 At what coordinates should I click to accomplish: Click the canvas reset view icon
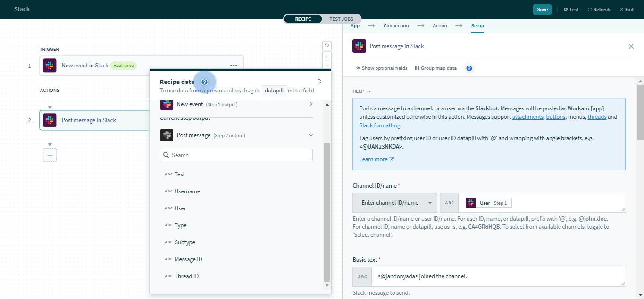pos(326,45)
